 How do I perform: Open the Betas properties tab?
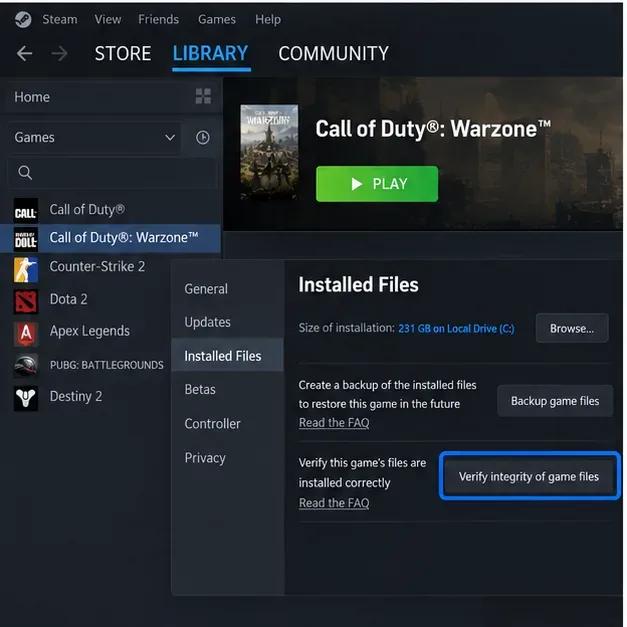[x=228, y=389]
